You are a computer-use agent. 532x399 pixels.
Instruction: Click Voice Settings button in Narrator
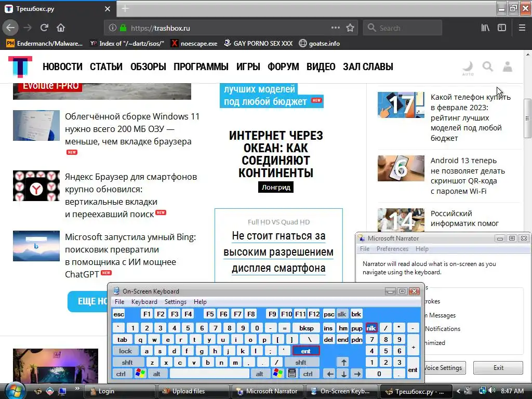[x=445, y=367]
